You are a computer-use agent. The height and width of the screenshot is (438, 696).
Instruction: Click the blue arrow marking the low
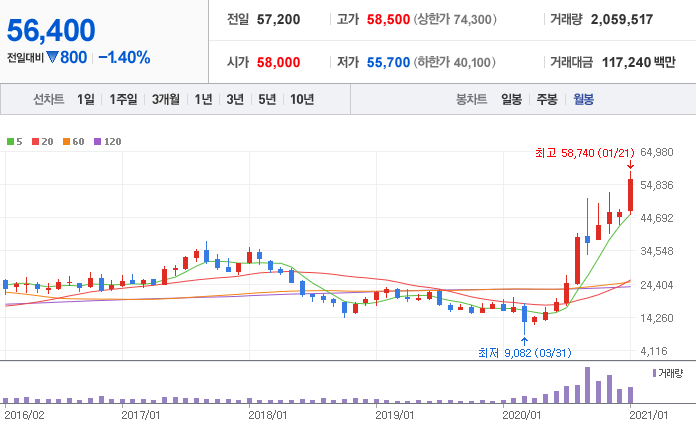(524, 341)
